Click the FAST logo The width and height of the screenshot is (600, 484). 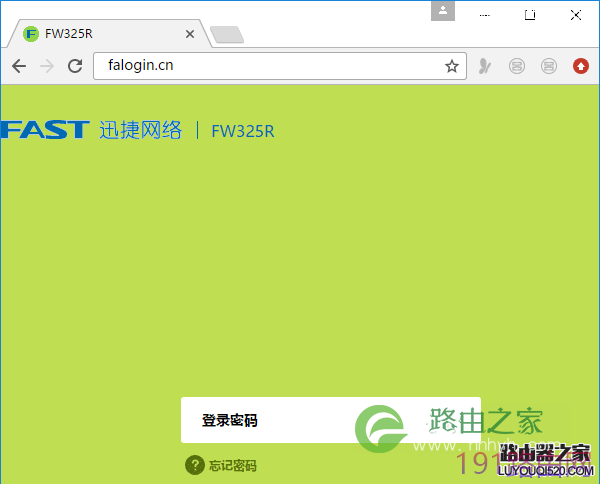(45, 129)
